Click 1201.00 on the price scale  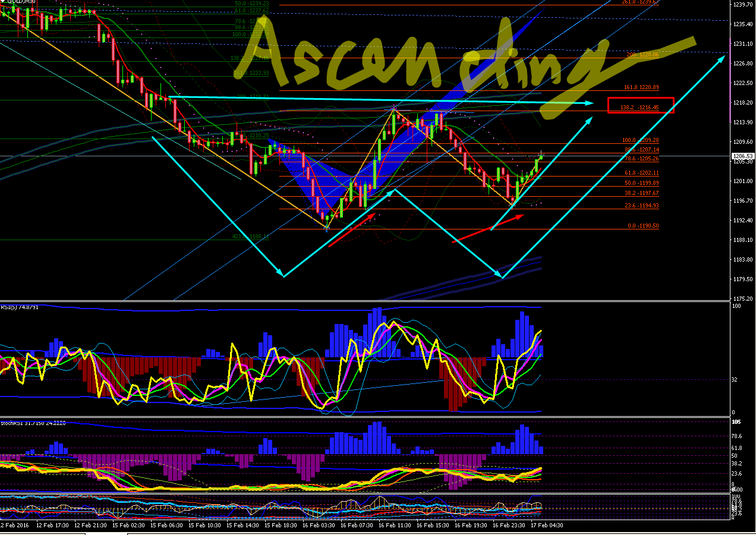(x=742, y=181)
